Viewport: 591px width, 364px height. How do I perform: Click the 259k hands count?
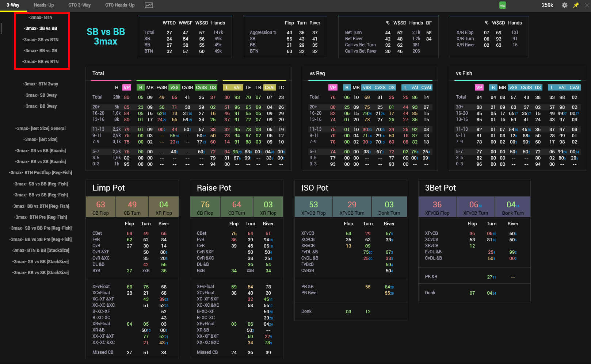pos(547,5)
